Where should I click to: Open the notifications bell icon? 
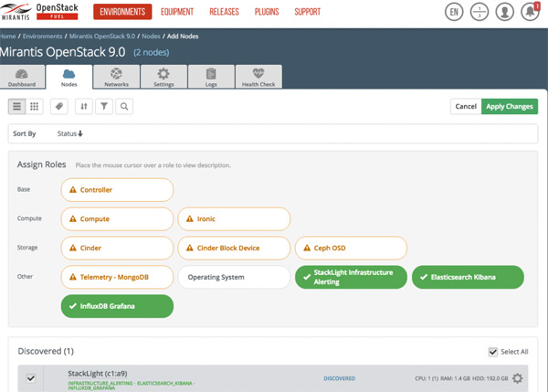click(x=530, y=12)
